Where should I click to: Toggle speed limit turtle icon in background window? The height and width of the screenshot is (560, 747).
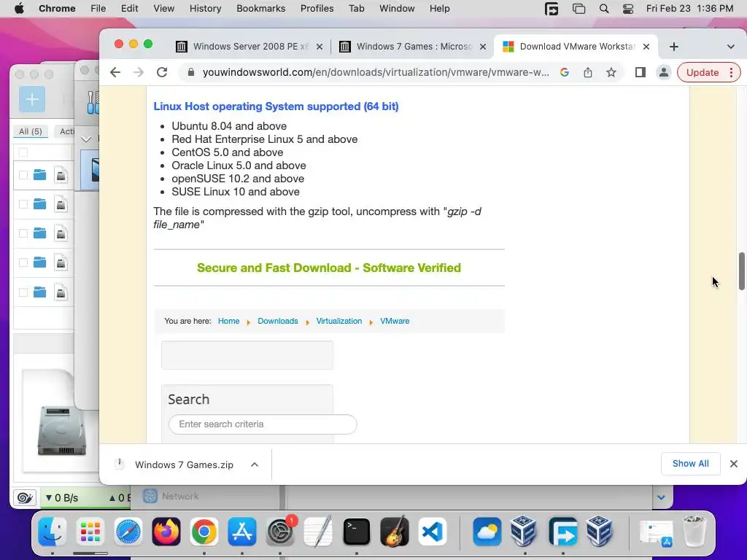click(x=24, y=498)
